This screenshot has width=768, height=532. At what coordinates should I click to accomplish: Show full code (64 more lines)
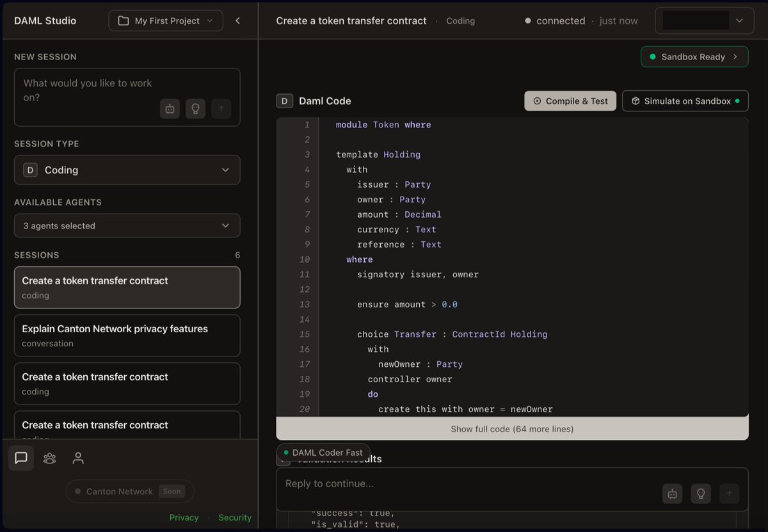tap(512, 429)
